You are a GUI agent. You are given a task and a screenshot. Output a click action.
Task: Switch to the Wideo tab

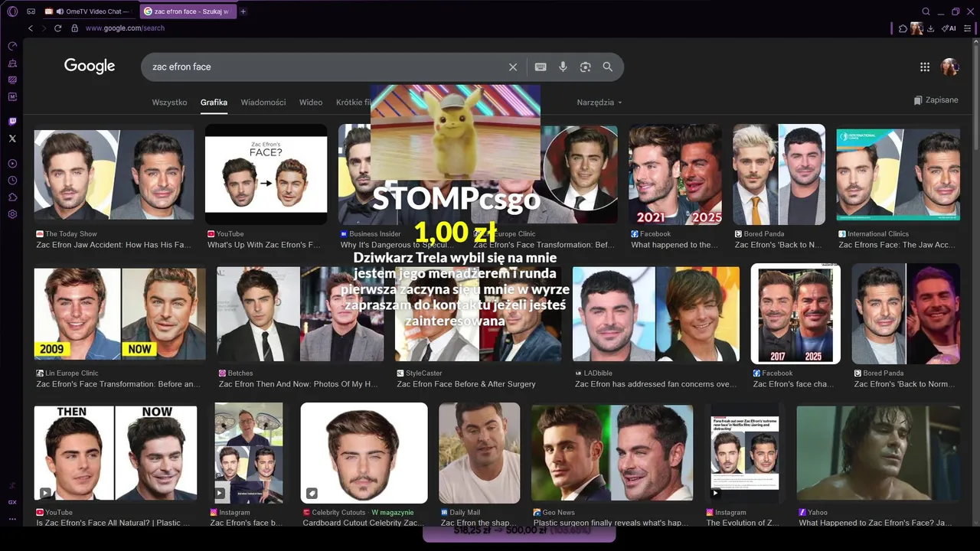click(311, 103)
